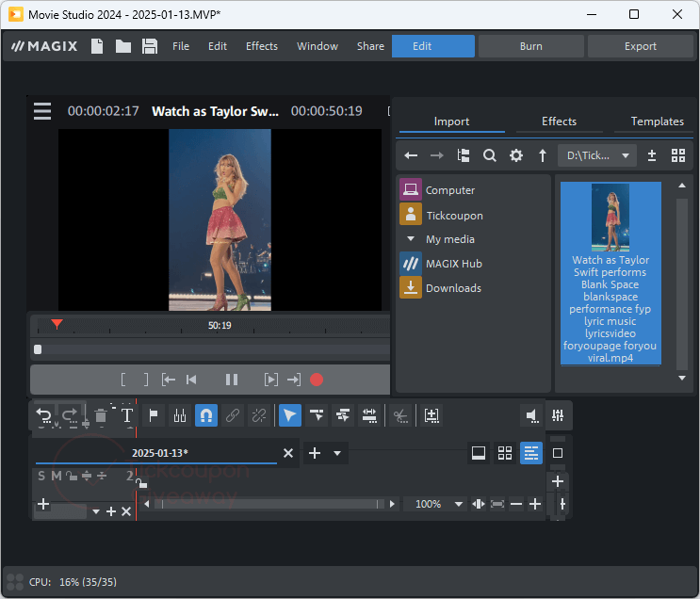Open the media browser search tool
Image resolution: width=700 pixels, height=599 pixels.
tap(490, 155)
